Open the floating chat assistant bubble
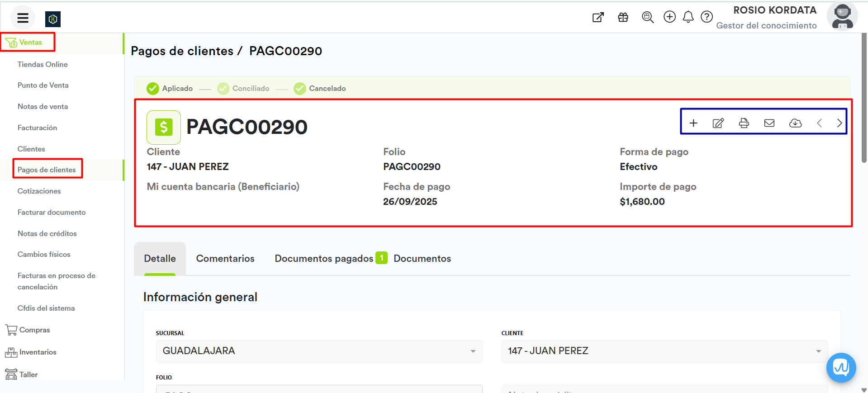Image resolution: width=868 pixels, height=393 pixels. [x=840, y=367]
